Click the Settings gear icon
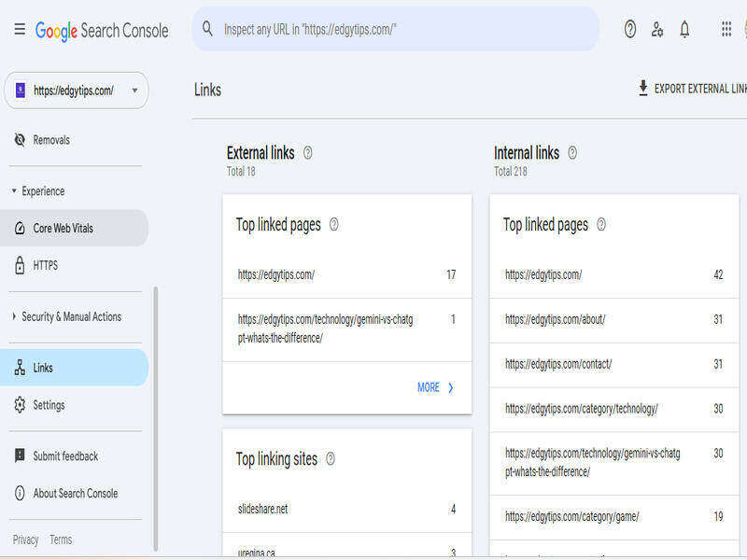This screenshot has width=747, height=560. pyautogui.click(x=20, y=405)
